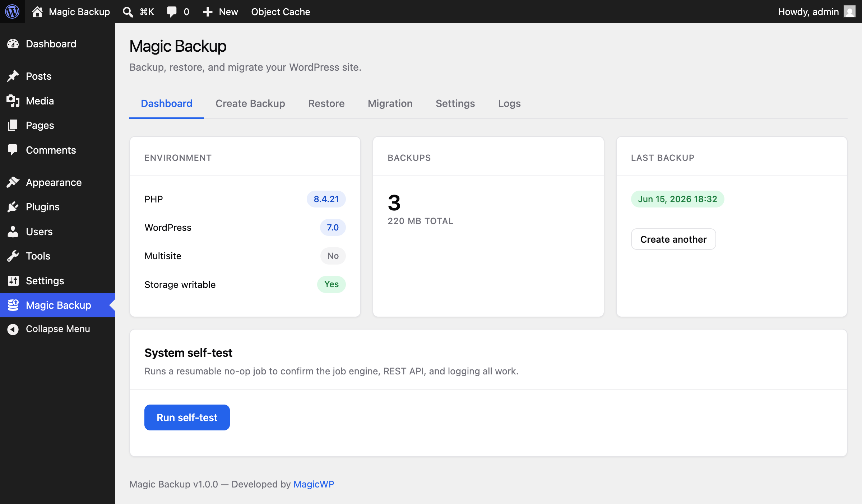Viewport: 862px width, 504px height.
Task: Follow the MagicWP link in footer
Action: 314,484
